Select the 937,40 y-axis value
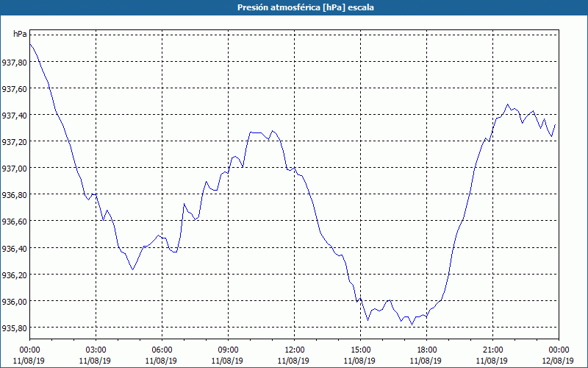 click(x=15, y=116)
